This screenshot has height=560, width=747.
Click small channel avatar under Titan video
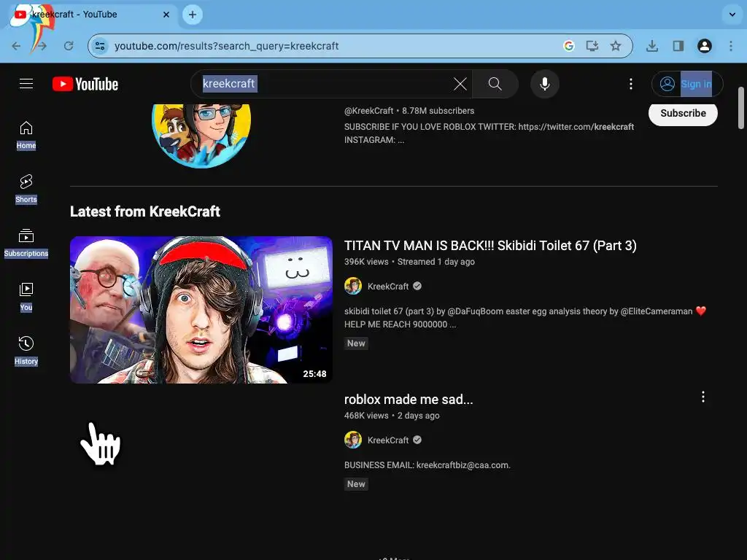[x=353, y=286]
